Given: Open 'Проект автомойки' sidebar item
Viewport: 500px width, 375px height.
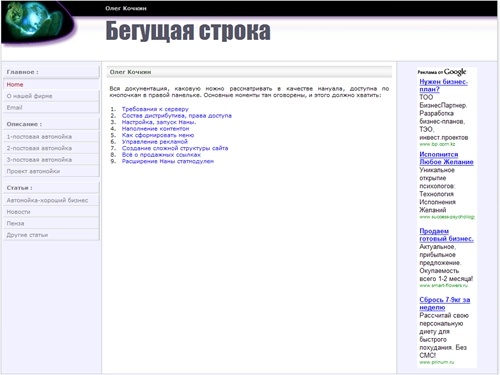Looking at the screenshot, I should 51,171.
